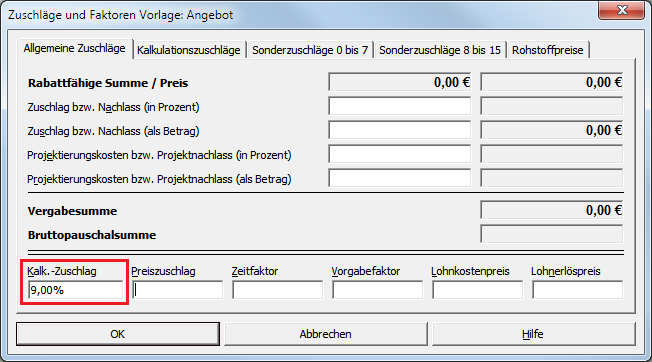This screenshot has height=362, width=652.
Task: Click the Zuschlag bzw. Nachlass (als Betrag) label
Action: coord(114,131)
